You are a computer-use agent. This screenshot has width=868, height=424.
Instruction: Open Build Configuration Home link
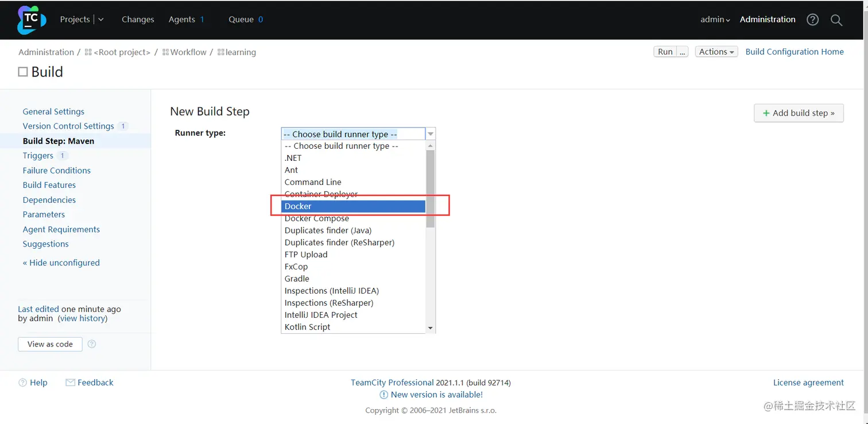point(795,52)
